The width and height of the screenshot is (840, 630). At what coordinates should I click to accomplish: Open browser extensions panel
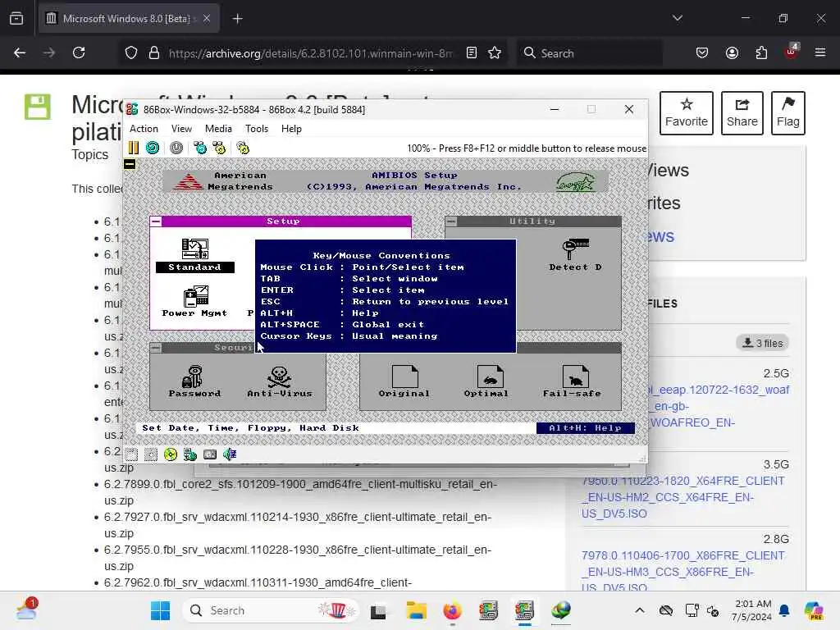761,53
